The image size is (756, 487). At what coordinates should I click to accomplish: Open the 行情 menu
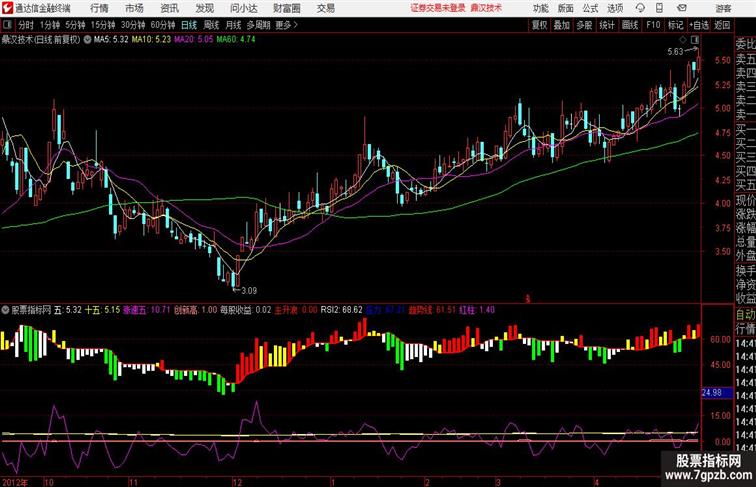coord(99,8)
